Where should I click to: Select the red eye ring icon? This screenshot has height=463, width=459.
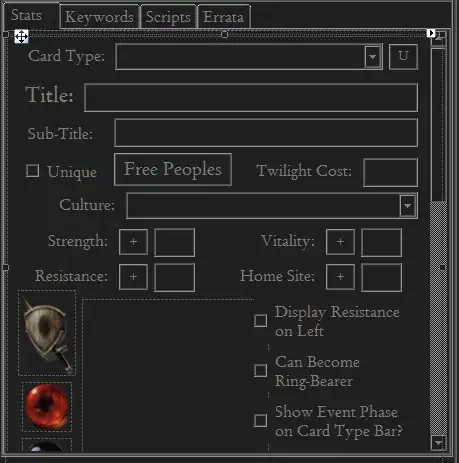pos(47,407)
